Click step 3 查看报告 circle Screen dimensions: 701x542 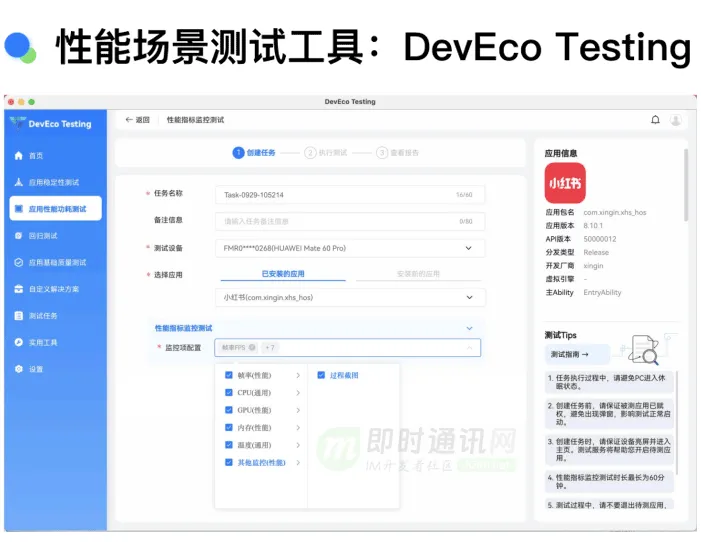point(382,152)
